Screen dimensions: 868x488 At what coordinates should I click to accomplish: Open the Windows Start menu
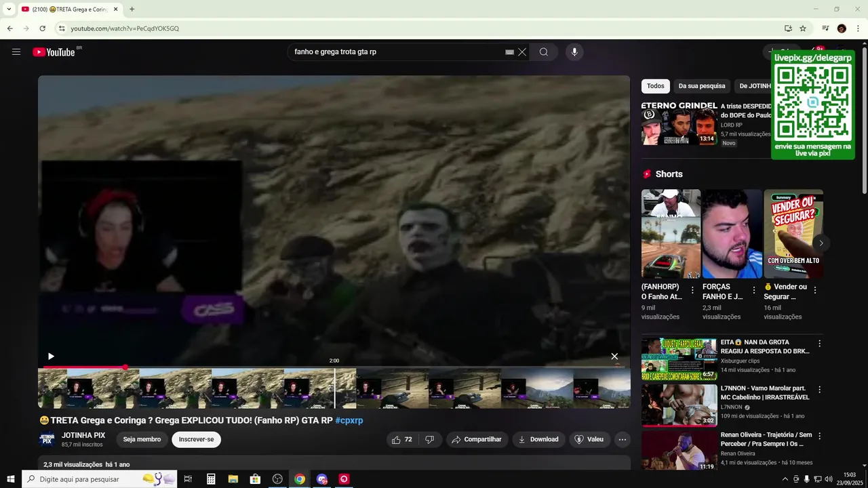[11, 479]
